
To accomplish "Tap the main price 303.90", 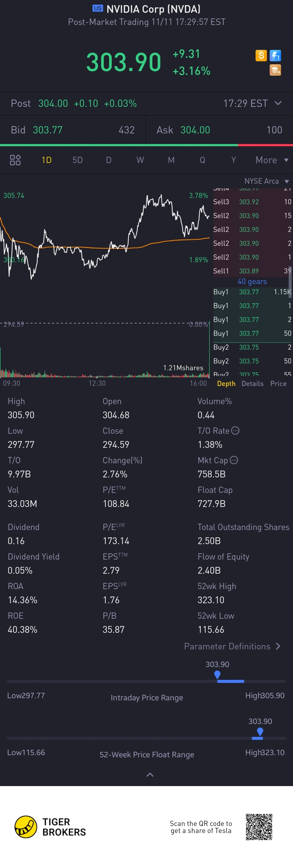I will point(124,62).
